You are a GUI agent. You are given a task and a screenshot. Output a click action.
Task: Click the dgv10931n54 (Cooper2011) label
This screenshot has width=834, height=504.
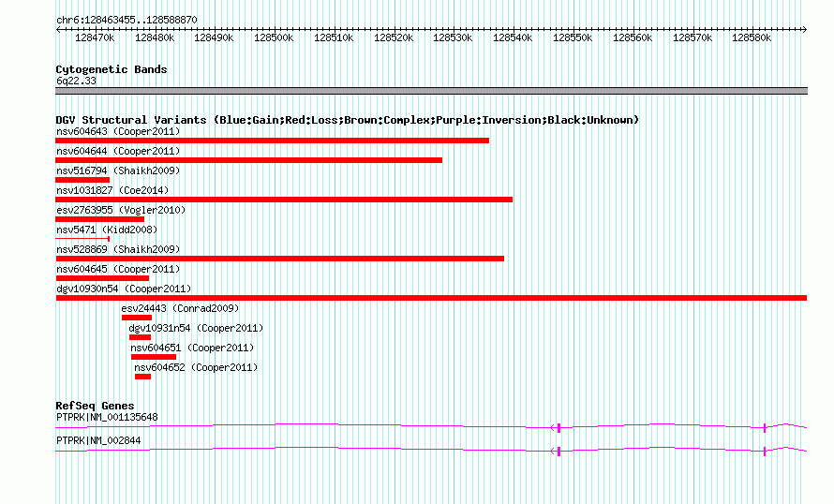tap(196, 328)
